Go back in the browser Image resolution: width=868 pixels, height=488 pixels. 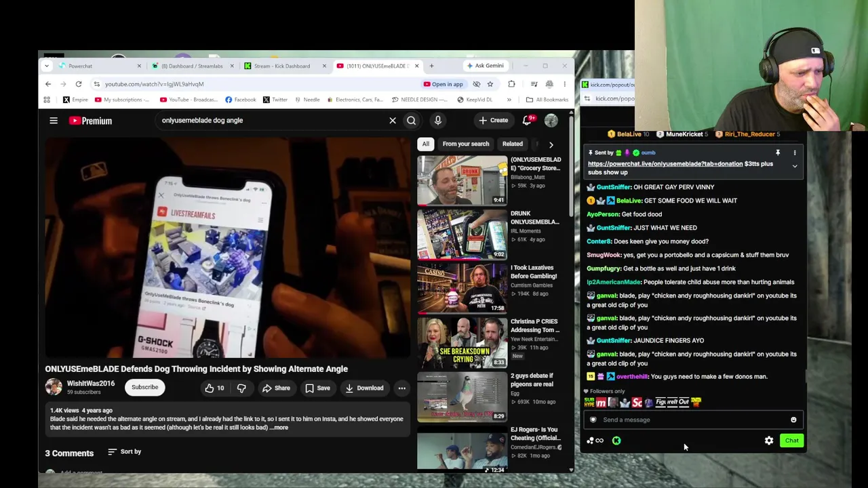click(48, 84)
